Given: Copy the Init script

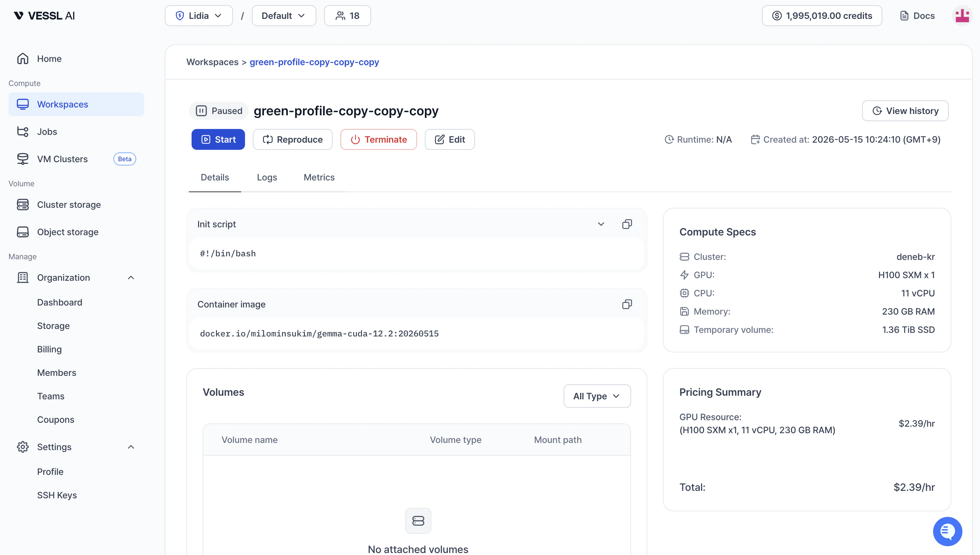Looking at the screenshot, I should pyautogui.click(x=627, y=224).
